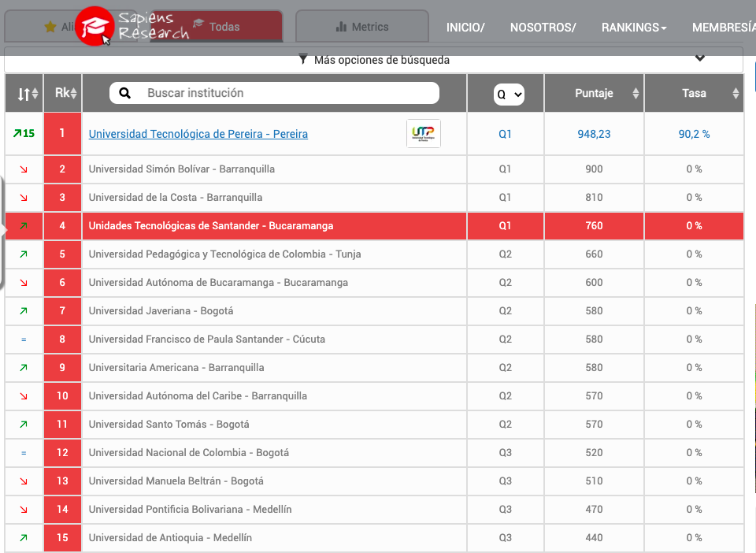The image size is (756, 553).
Task: Click up arrow for Unidades Tecnológicas de Santander
Action: pos(24,225)
